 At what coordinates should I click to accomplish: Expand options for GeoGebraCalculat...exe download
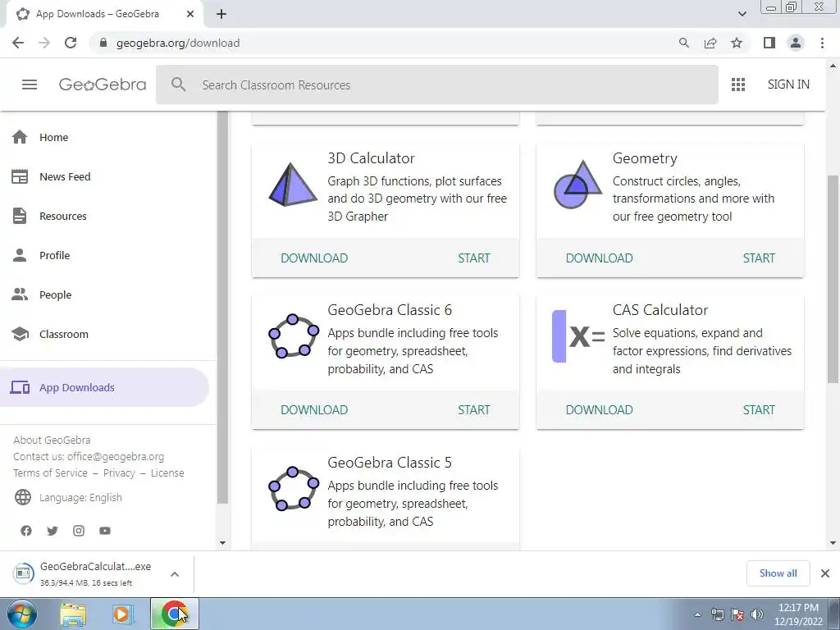175,574
